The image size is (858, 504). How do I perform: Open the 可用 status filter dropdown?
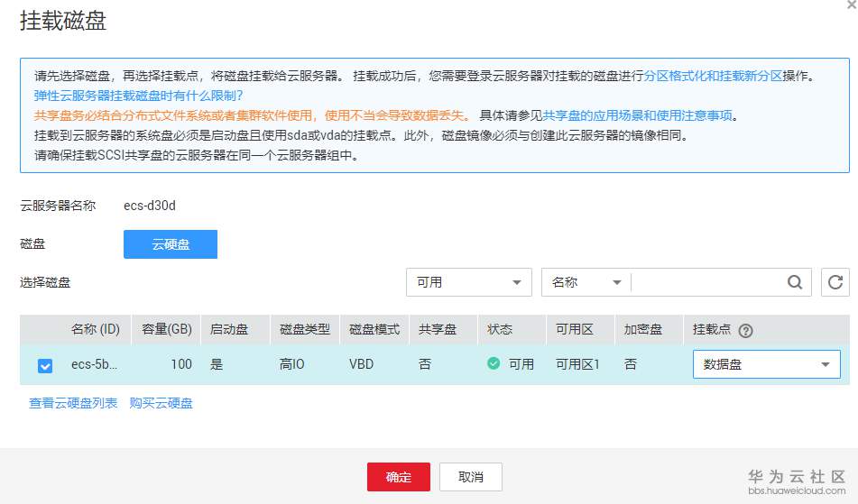pos(469,282)
